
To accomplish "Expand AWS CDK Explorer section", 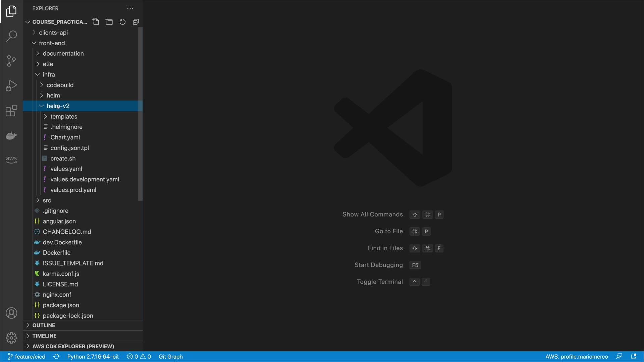I will [73, 346].
